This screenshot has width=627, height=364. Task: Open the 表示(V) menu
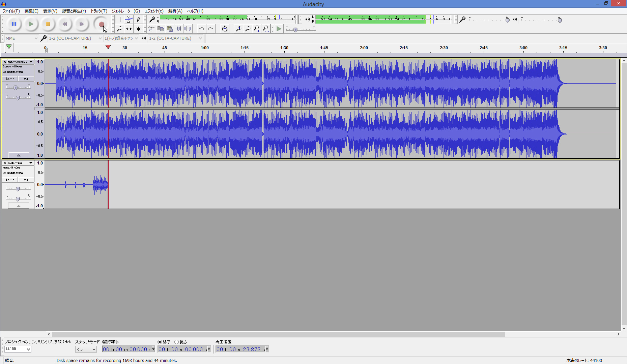pyautogui.click(x=50, y=11)
